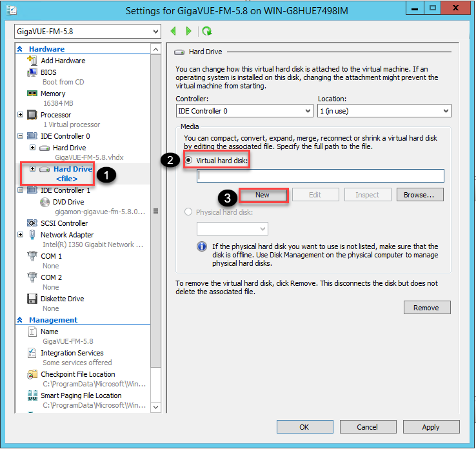The width and height of the screenshot is (476, 449).
Task: Click the Browse... button
Action: pos(423,195)
